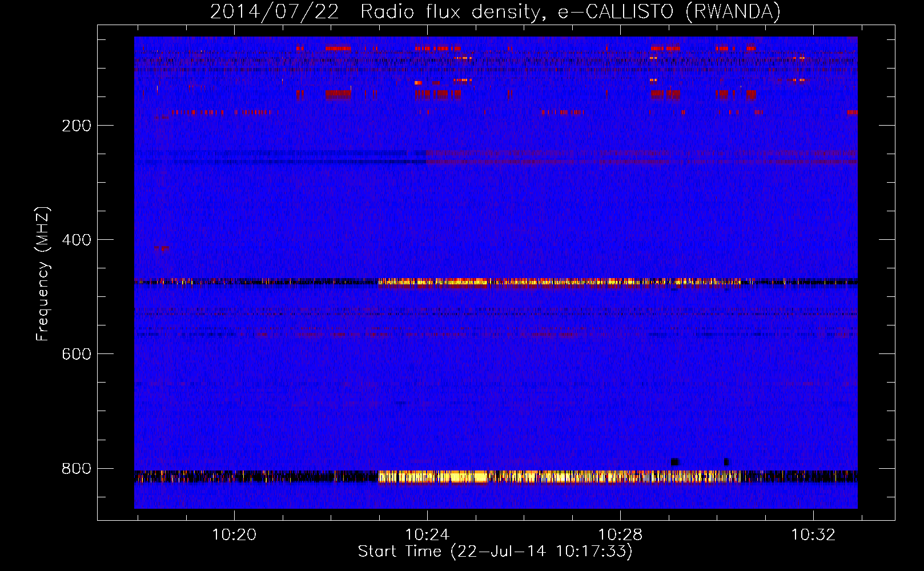
Task: Click the 10:20 time axis label
Action: point(234,535)
